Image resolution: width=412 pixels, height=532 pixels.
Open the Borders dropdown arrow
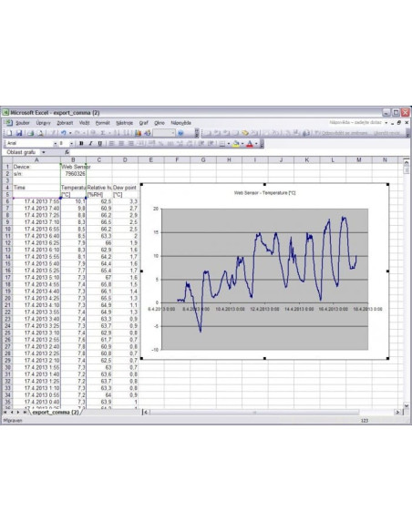pos(229,144)
